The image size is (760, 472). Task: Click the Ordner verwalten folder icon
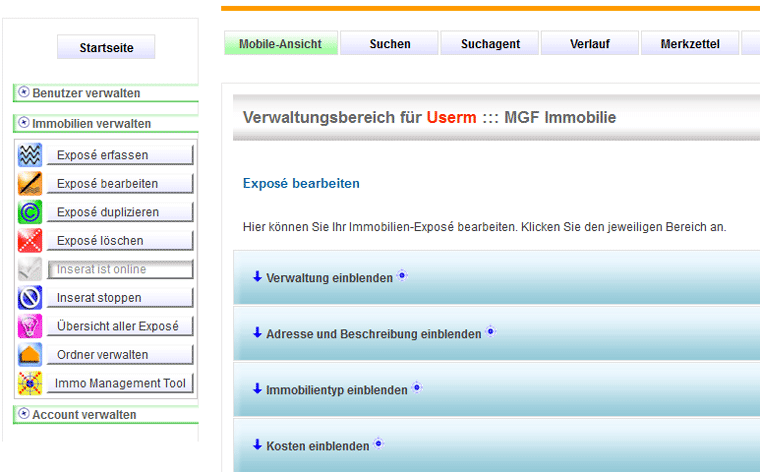(x=30, y=355)
